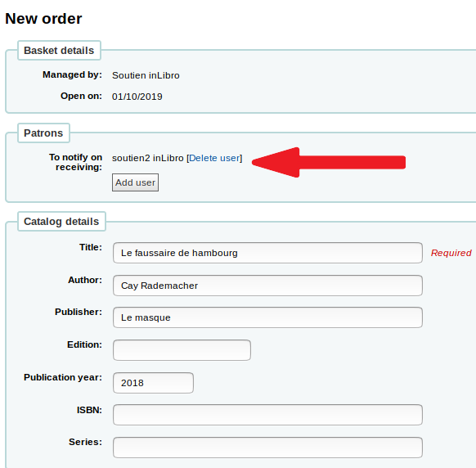Click the Catalog details section legend
Image resolution: width=476 pixels, height=468 pixels.
tap(61, 222)
